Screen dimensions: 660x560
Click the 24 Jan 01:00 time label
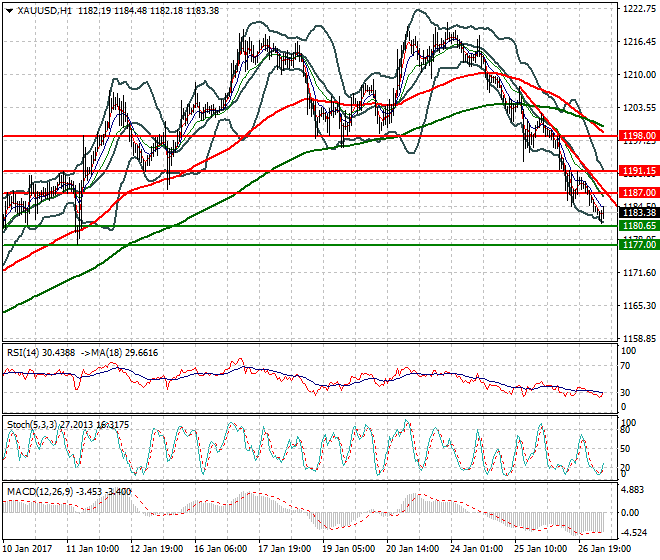[476, 549]
